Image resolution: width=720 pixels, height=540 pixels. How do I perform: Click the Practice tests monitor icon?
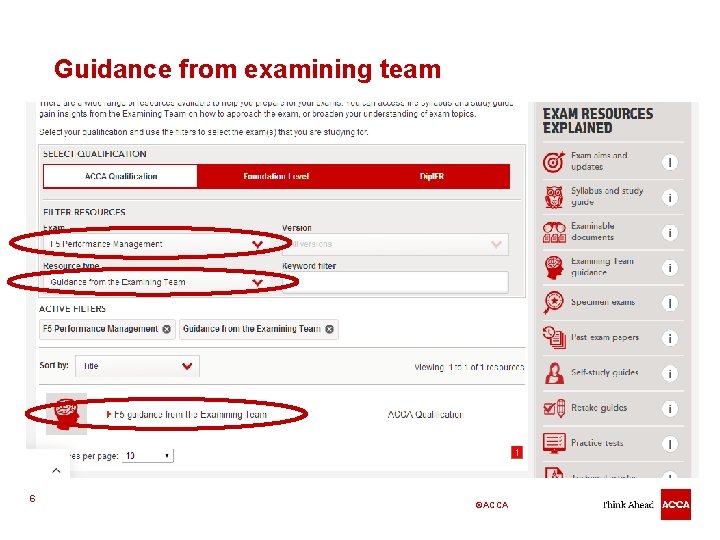click(x=554, y=443)
